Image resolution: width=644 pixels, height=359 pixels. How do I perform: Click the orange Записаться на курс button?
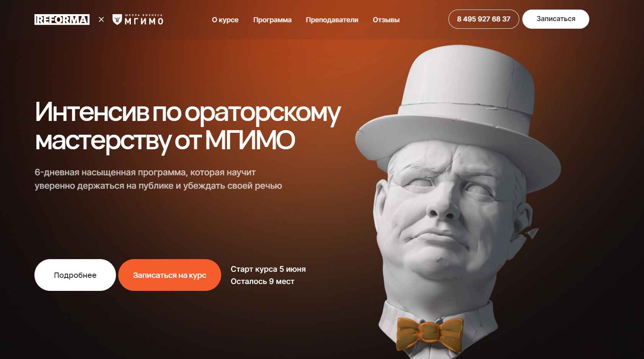tap(170, 275)
